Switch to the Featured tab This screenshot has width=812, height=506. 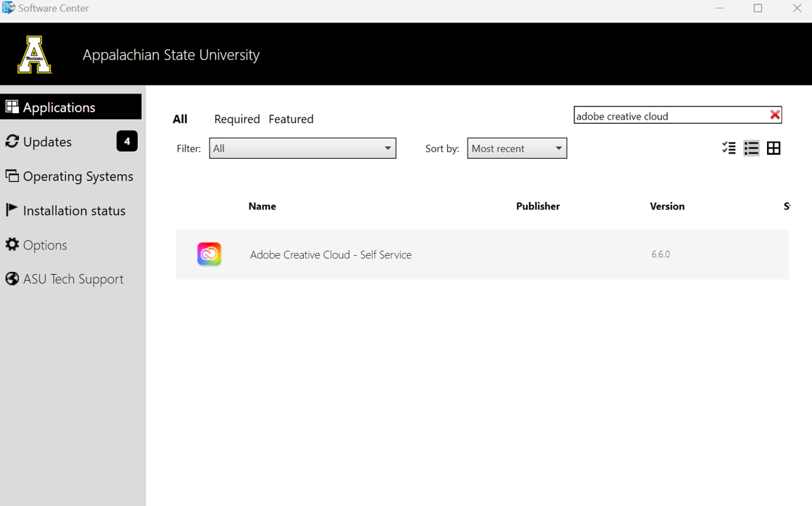[x=291, y=119]
